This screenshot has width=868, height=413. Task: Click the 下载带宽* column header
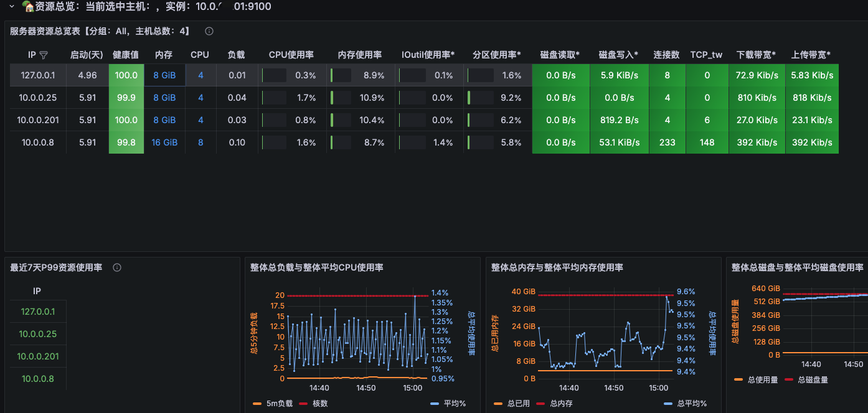(x=756, y=55)
